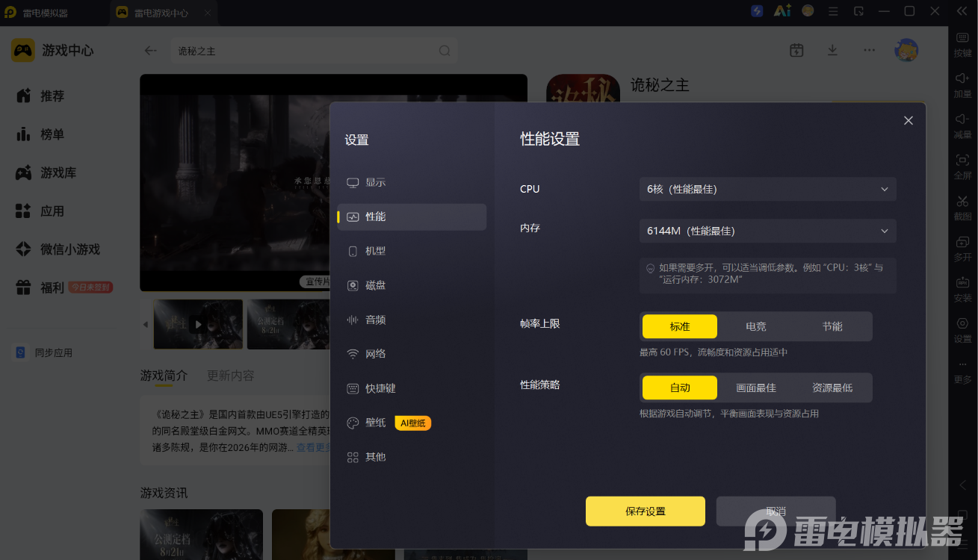This screenshot has width=978, height=560.
Task: Open the 壁纸 settings section
Action: 412,423
